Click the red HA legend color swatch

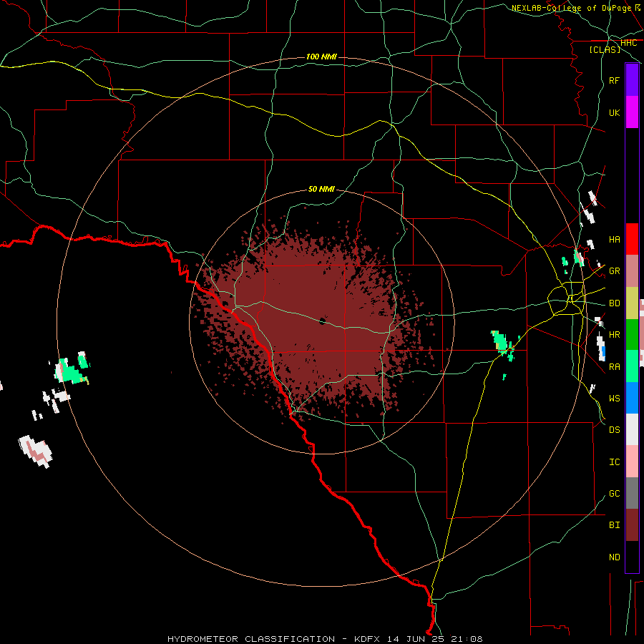pos(632,239)
